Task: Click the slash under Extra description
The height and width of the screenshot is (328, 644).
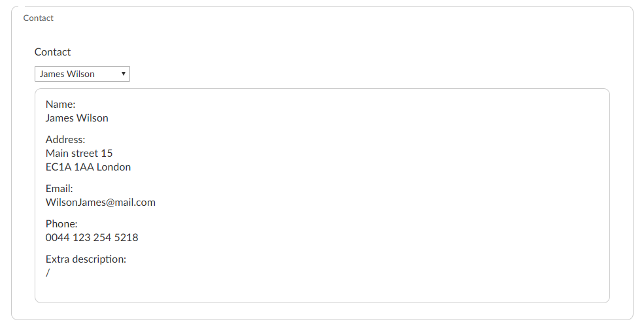Action: pyautogui.click(x=48, y=273)
